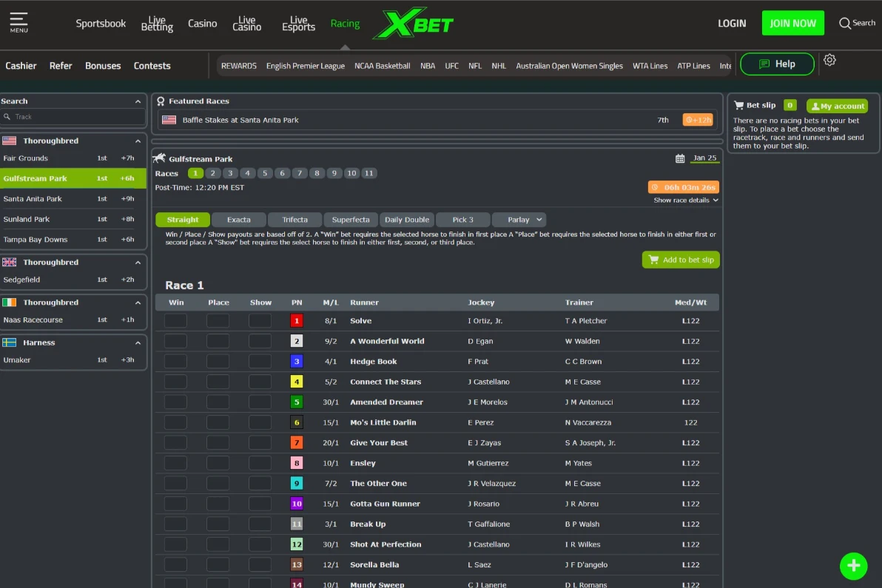The image size is (882, 588).
Task: Click Add to bet slip button
Action: pos(681,260)
